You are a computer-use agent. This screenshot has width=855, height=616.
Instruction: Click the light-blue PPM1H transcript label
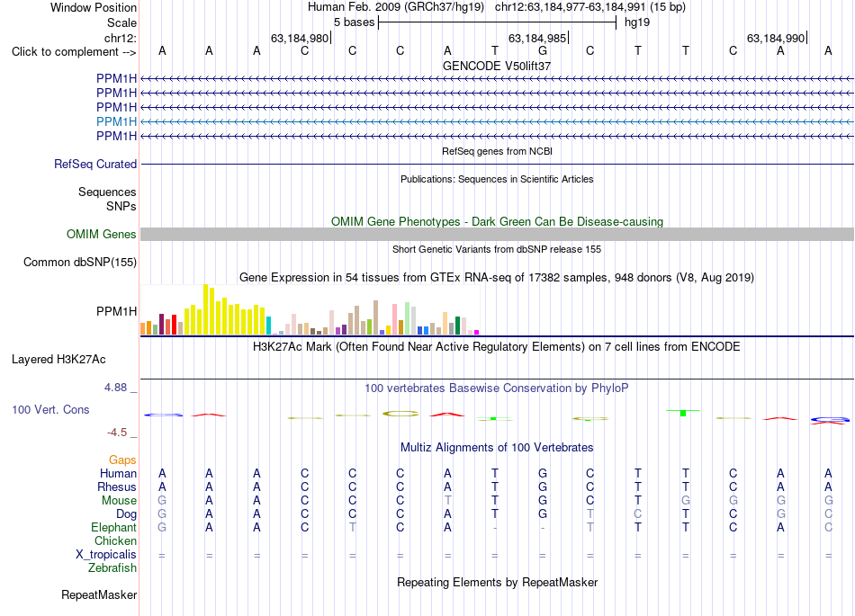pos(116,121)
